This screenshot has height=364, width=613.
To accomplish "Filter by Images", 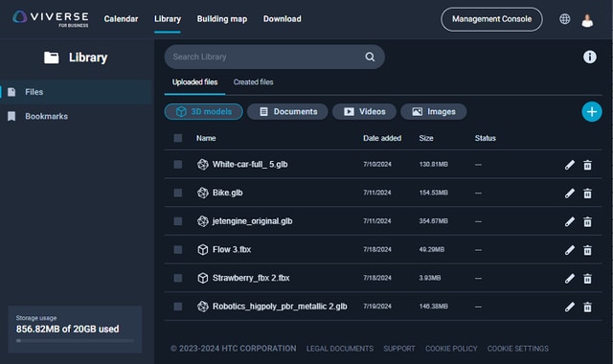I will coord(433,112).
